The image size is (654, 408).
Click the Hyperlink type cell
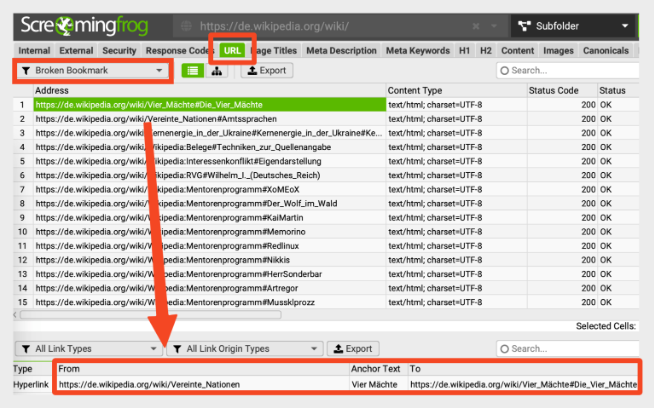[31, 385]
